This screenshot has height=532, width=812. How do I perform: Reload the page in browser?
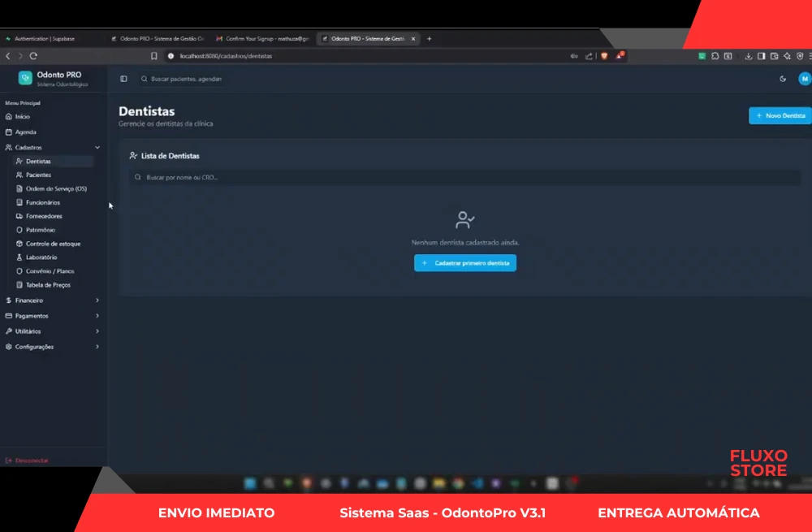pos(33,56)
